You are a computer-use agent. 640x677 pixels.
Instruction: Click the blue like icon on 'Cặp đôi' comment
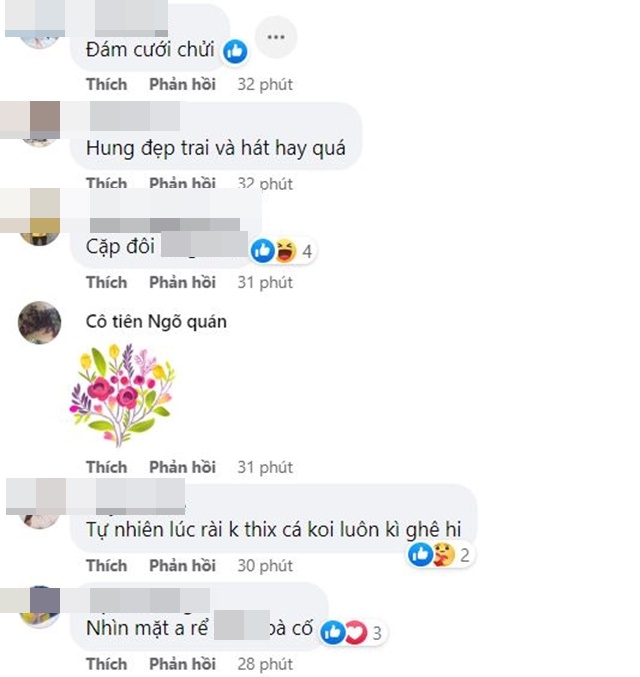(x=263, y=250)
